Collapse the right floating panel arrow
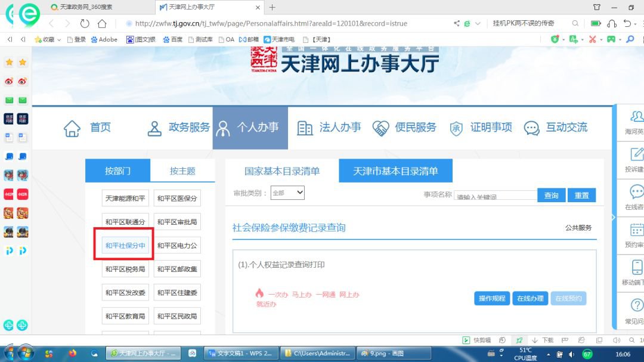 click(x=614, y=217)
